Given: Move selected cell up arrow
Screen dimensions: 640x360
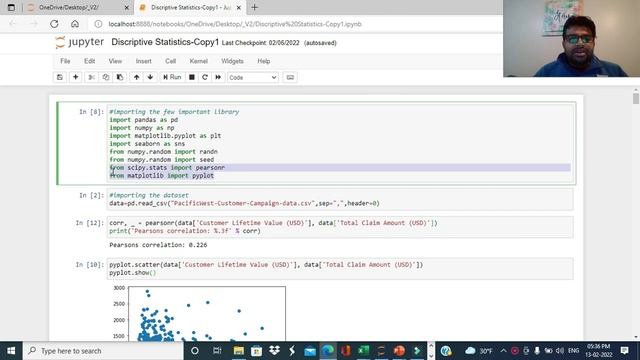Looking at the screenshot, I should pyautogui.click(x=136, y=77).
